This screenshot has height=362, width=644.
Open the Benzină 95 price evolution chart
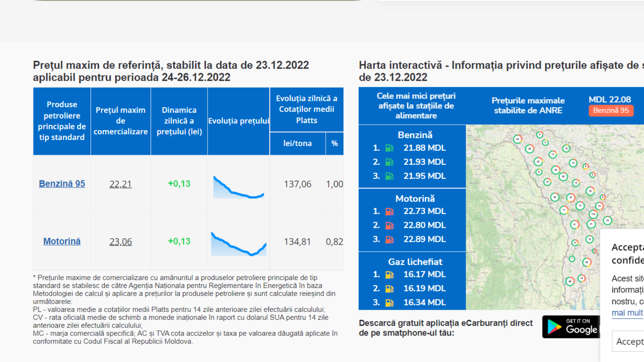[238, 187]
